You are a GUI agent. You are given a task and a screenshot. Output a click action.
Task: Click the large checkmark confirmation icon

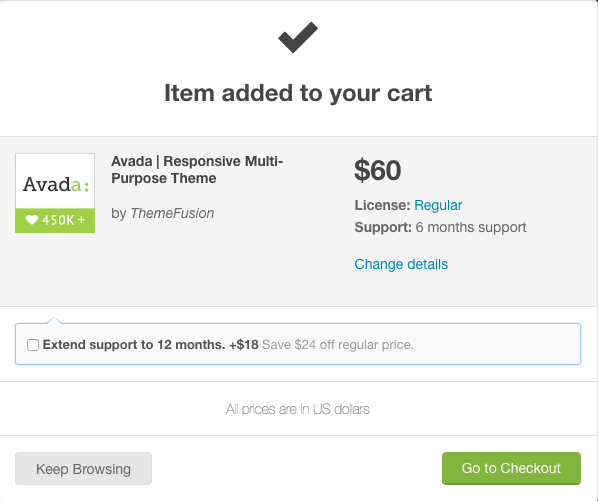(x=298, y=37)
